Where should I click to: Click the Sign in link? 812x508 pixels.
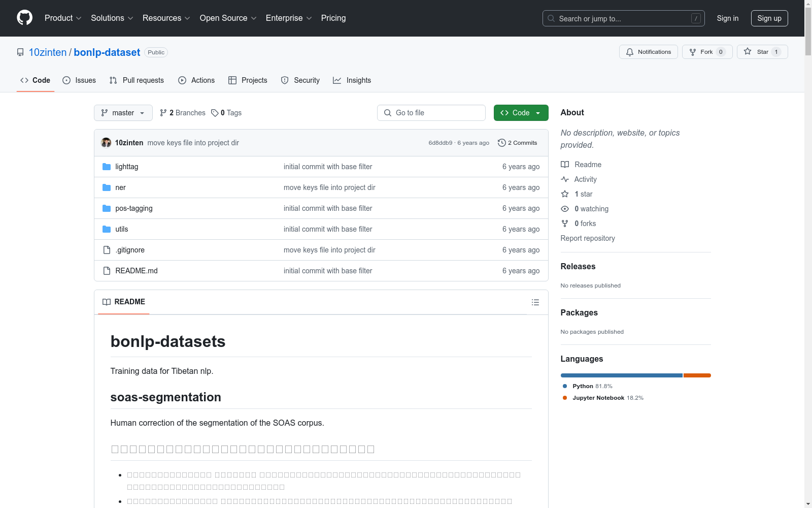(728, 18)
